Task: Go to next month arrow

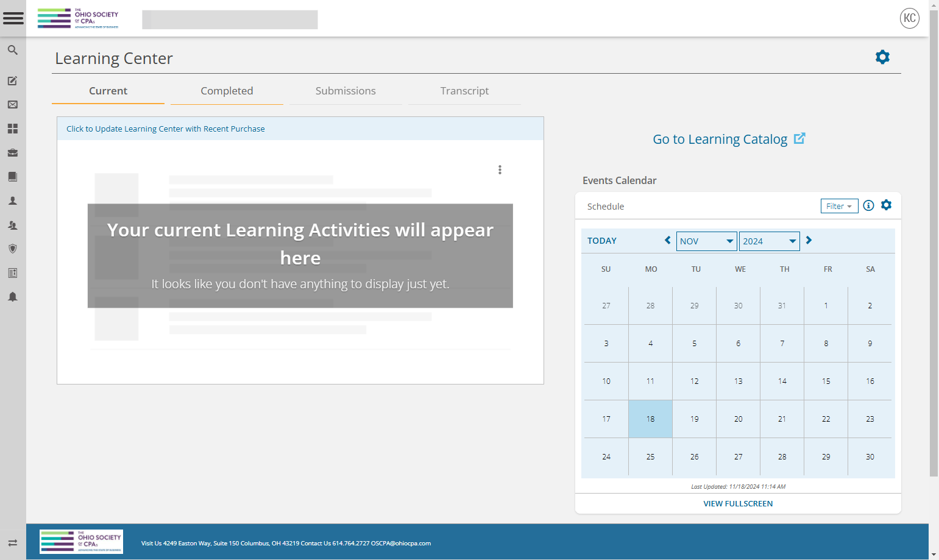Action: point(809,241)
